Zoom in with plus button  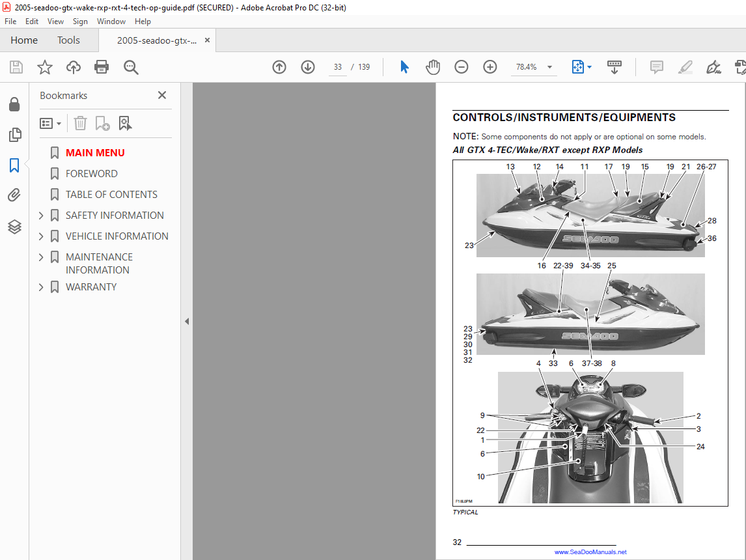[x=490, y=67]
